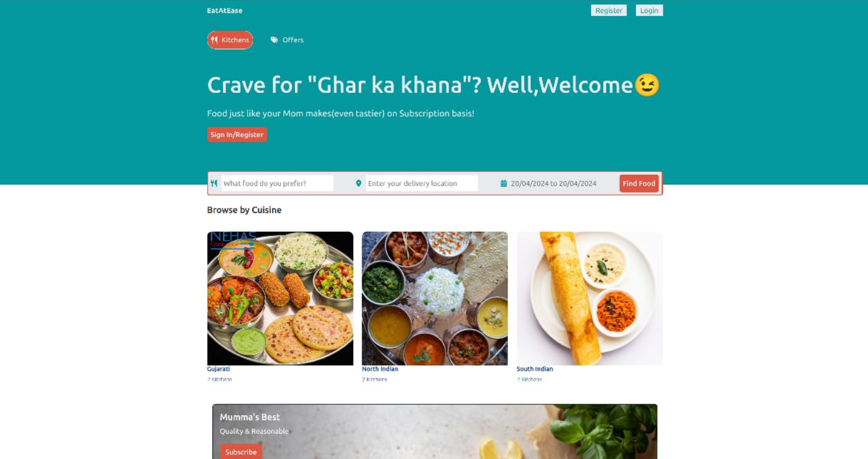Click the tags icon beside Offers
The height and width of the screenshot is (459, 868).
(274, 40)
